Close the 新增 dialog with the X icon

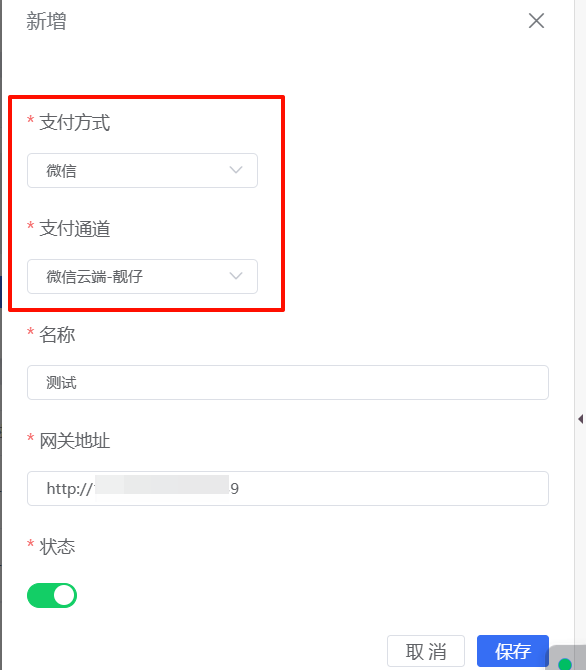pos(536,21)
